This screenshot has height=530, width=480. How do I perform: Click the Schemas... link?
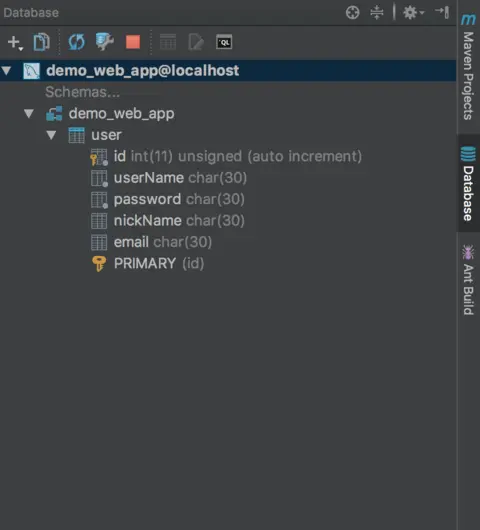pyautogui.click(x=82, y=92)
